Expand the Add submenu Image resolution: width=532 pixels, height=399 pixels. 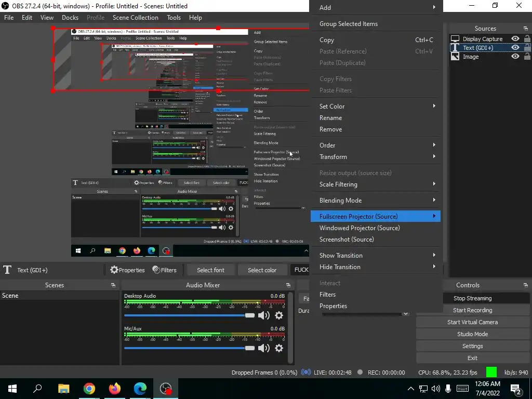[x=376, y=7]
